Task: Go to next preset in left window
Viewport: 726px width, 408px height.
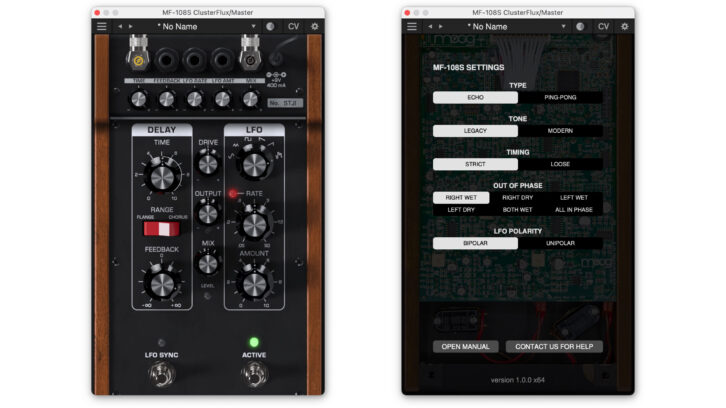Action: pyautogui.click(x=131, y=26)
